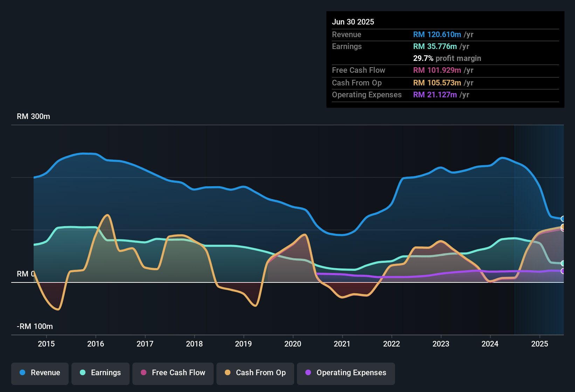Click the teal Earnings legend dot icon
Viewport: 575px width, 392px height.
pos(83,373)
